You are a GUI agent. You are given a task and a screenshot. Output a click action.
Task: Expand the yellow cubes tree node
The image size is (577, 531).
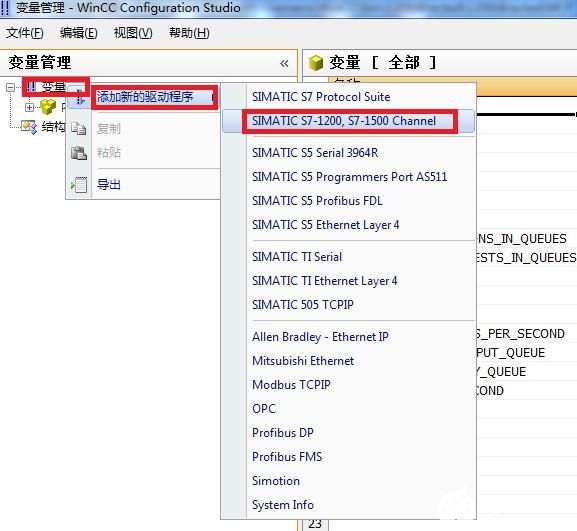tap(29, 107)
